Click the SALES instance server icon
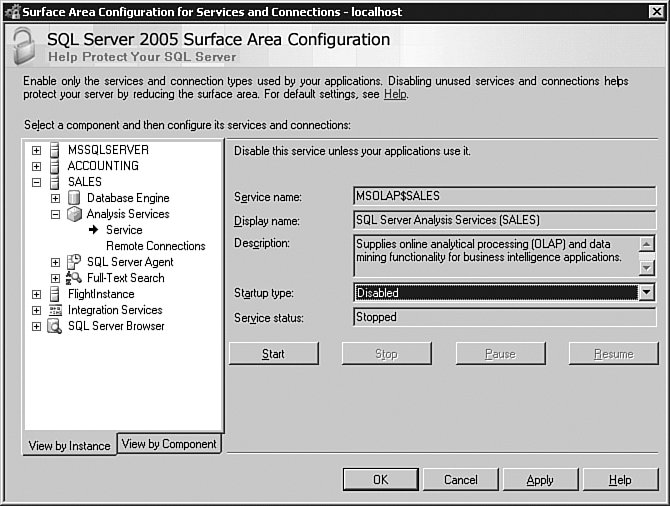Screen dimensions: 670x506 click(55, 182)
